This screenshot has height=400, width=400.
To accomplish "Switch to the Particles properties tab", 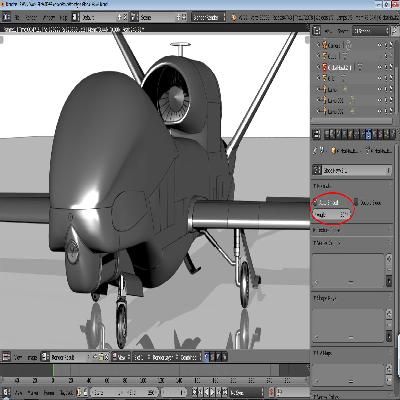I will 386,134.
